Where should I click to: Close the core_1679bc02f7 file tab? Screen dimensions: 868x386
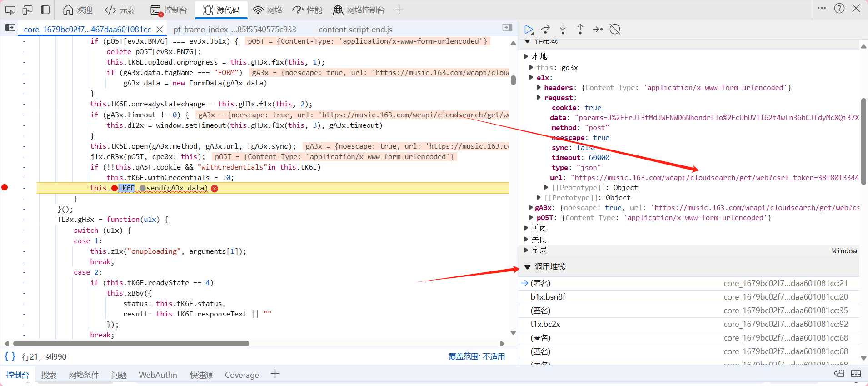160,29
